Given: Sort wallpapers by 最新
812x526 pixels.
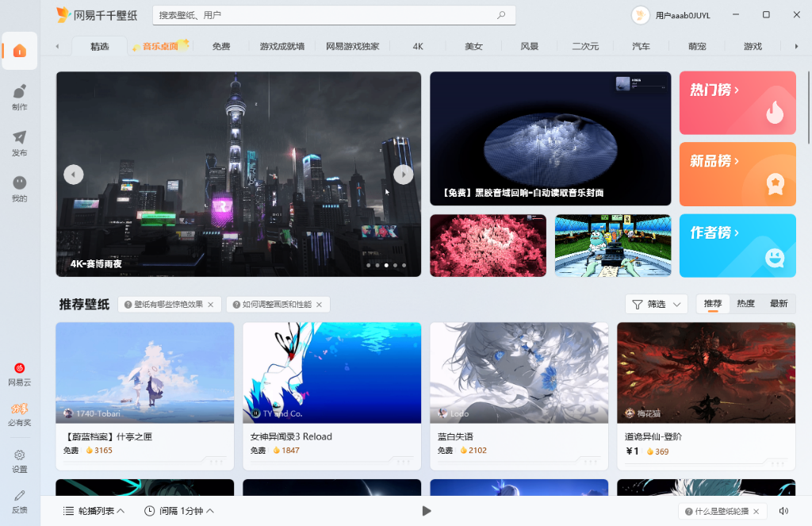Looking at the screenshot, I should coord(779,304).
